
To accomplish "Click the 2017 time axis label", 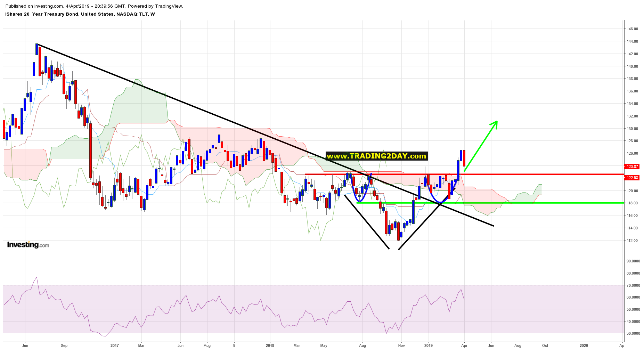I will 114,345.
